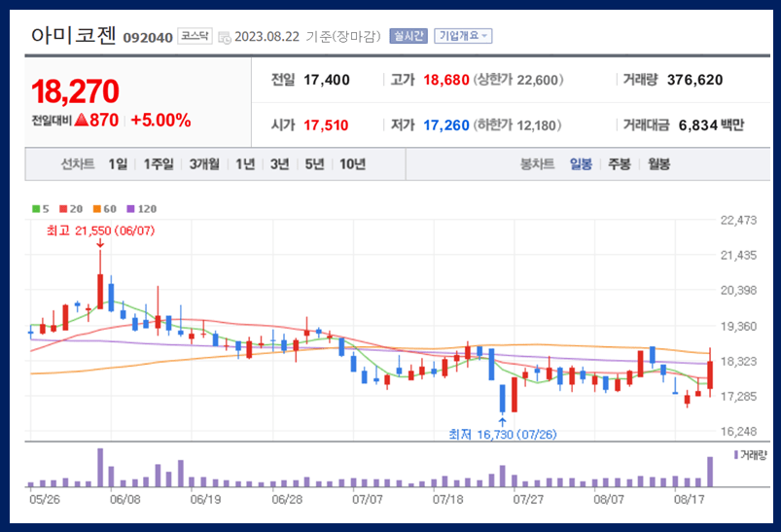The height and width of the screenshot is (532, 781).
Task: Click the 실시간 button
Action: pos(408,36)
